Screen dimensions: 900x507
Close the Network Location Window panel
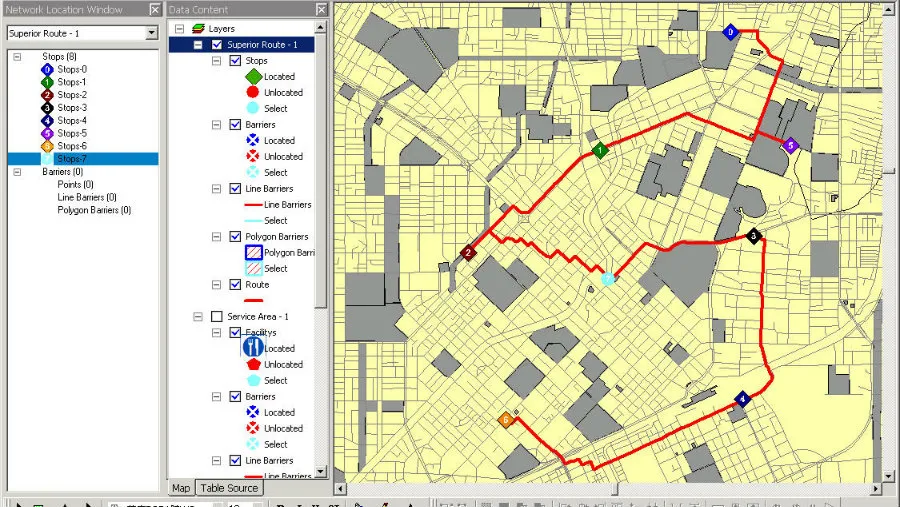coord(153,9)
